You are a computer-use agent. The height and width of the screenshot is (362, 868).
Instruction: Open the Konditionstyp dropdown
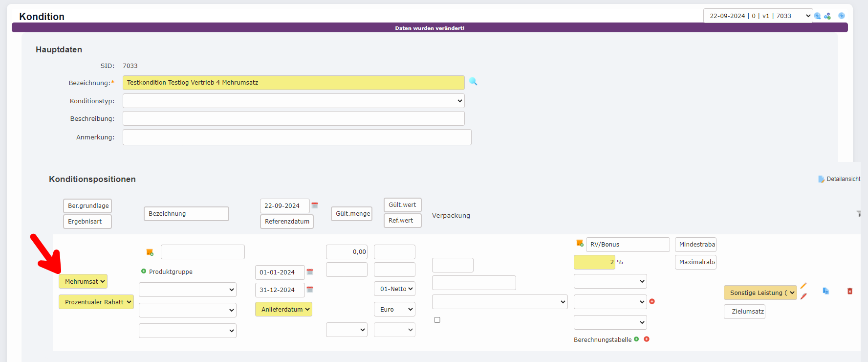[293, 101]
